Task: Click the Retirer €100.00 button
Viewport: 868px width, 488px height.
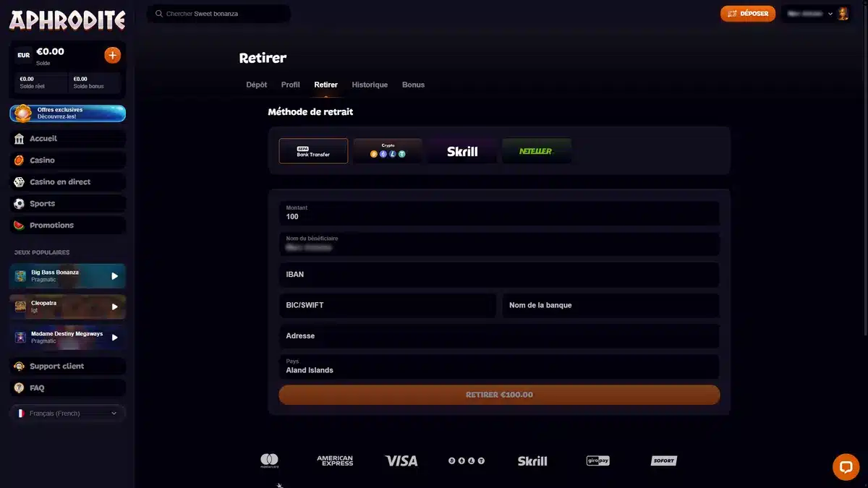Action: [499, 395]
